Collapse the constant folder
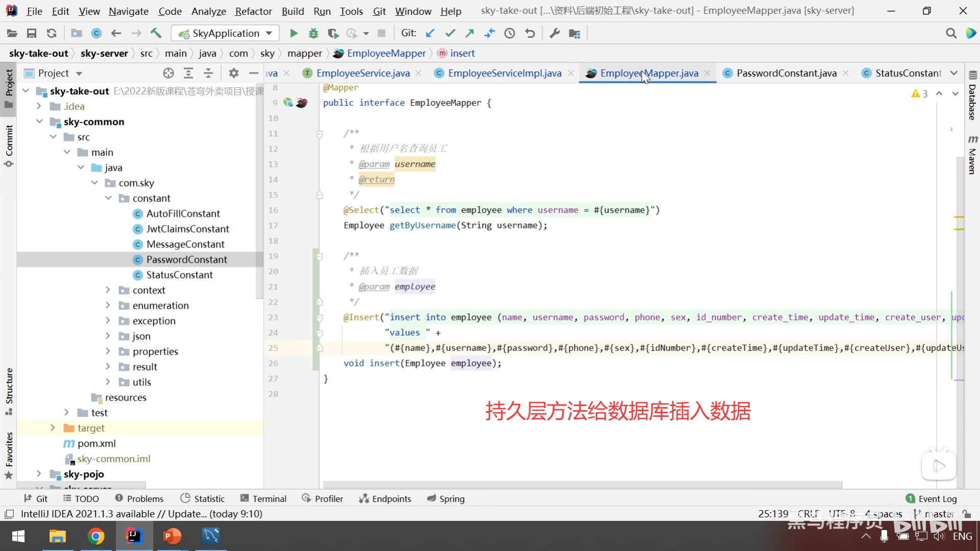 click(x=108, y=198)
